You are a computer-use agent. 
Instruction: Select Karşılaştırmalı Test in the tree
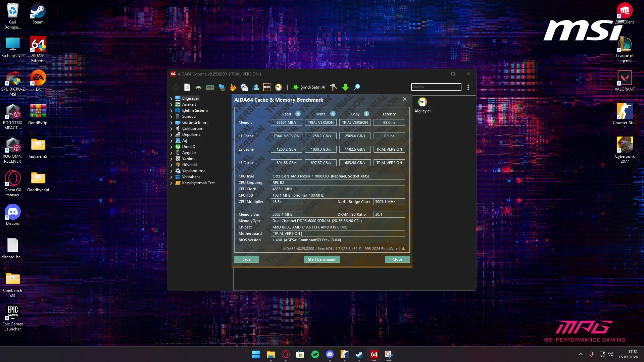pos(198,183)
